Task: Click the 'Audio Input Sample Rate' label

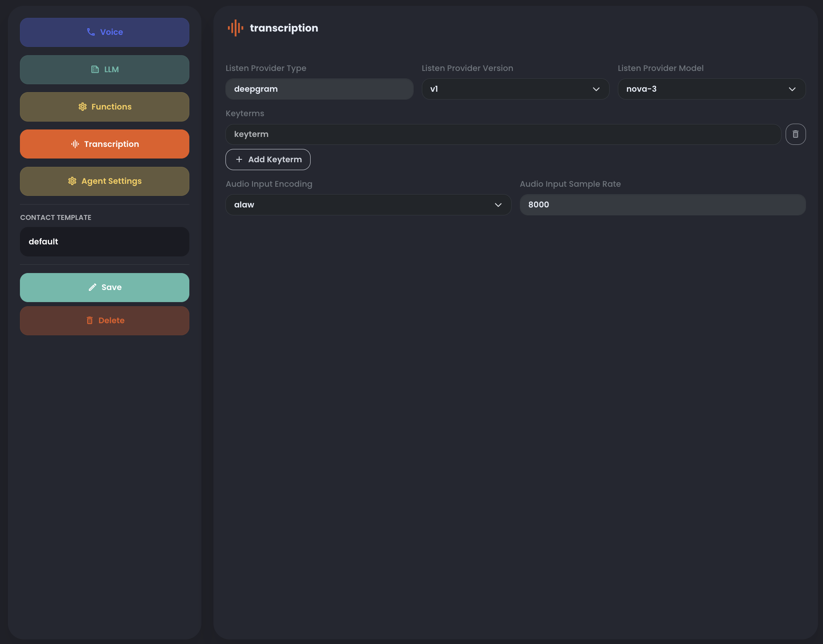Action: point(570,184)
